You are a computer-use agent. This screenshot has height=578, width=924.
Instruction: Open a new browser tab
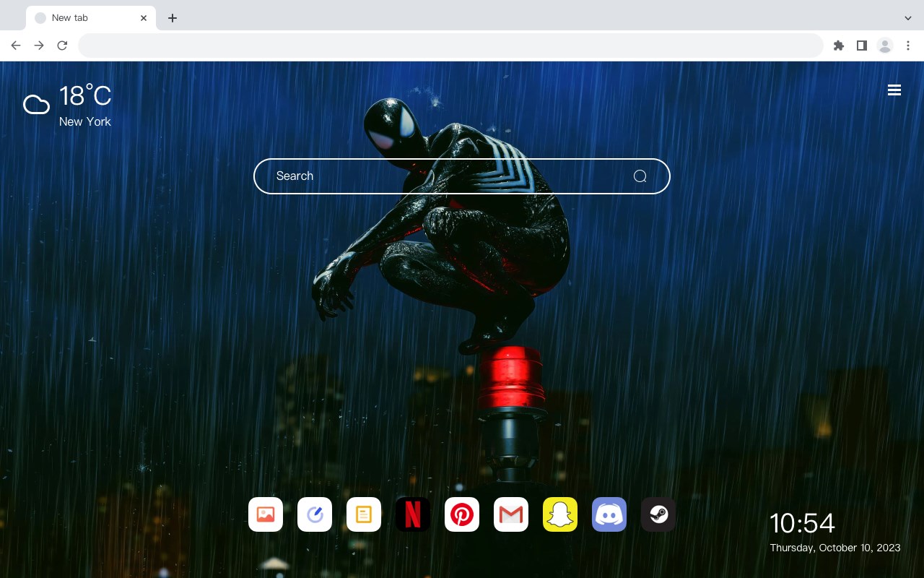[x=172, y=18]
